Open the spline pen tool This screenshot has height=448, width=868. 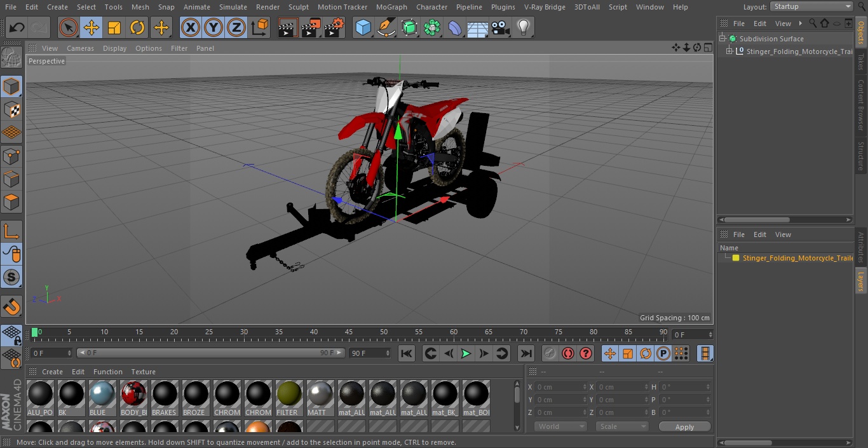386,27
